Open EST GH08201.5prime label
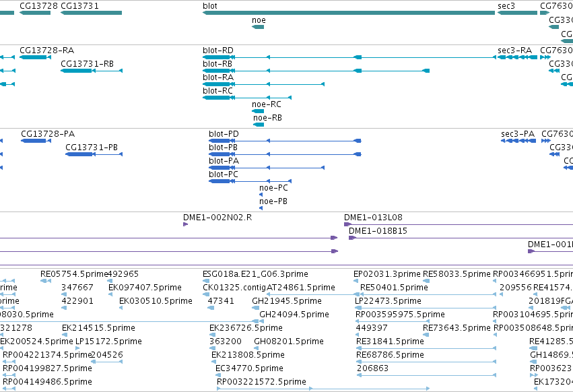Image resolution: width=573 pixels, height=392 pixels. [x=289, y=342]
